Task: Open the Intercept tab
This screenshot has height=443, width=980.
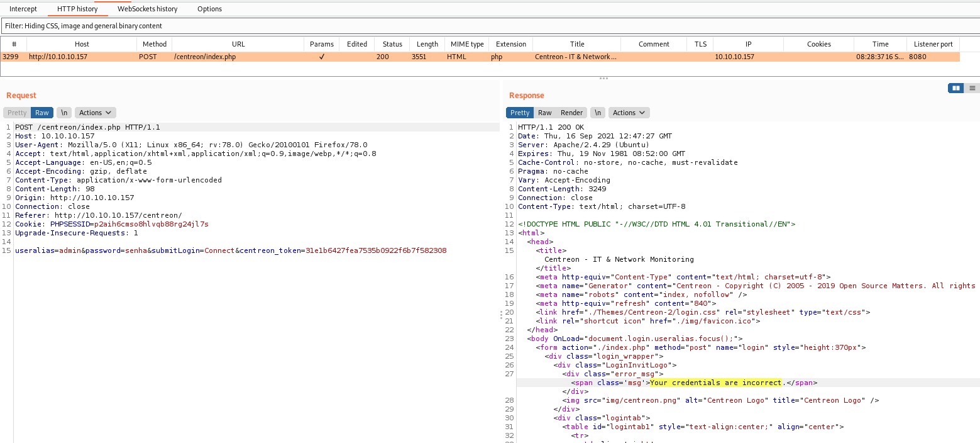Action: click(23, 9)
